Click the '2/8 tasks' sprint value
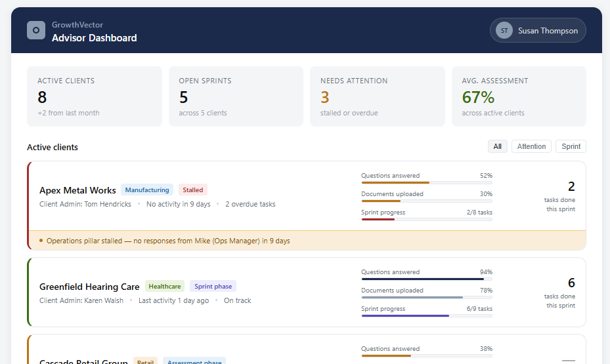Screen dimensions: 610x364 479,212
